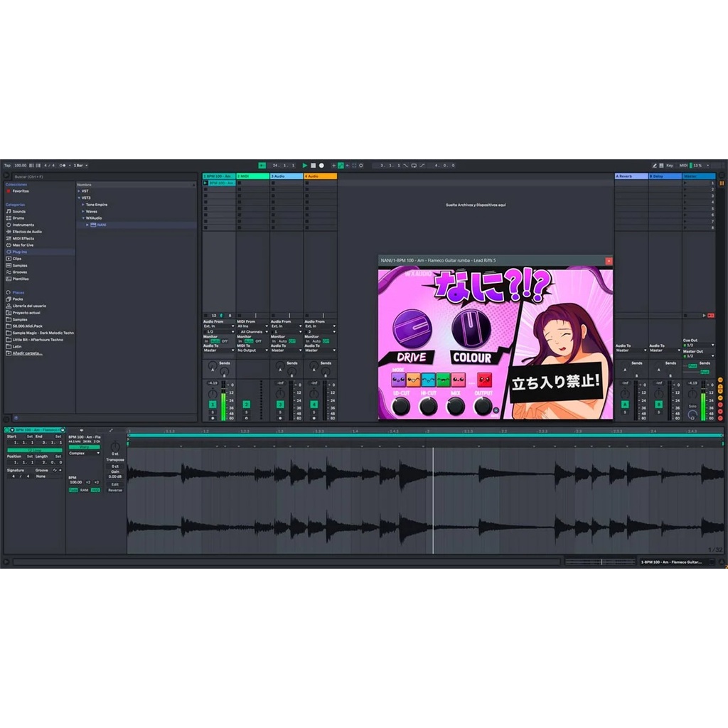Select the 2 MIDI track header
This screenshot has height=728, width=728.
(252, 176)
